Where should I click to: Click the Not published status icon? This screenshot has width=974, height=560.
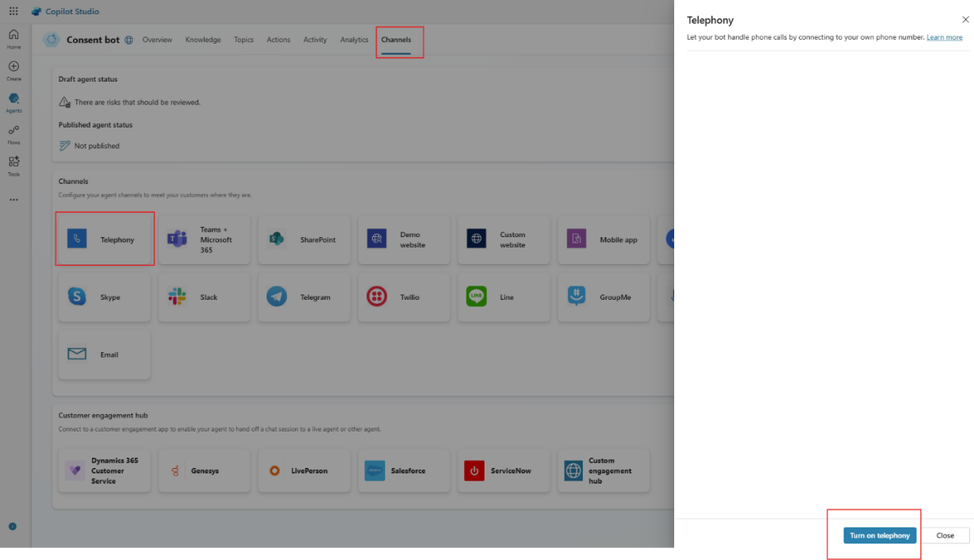[65, 146]
